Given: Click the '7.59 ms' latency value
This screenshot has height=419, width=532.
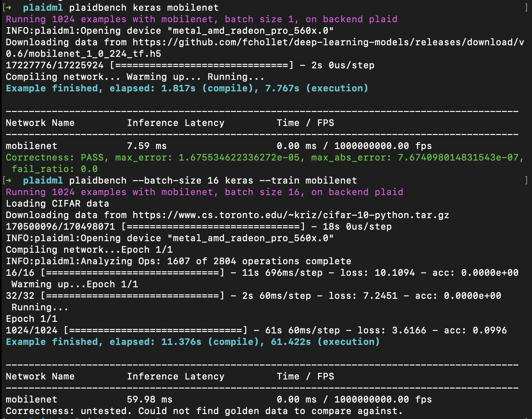Looking at the screenshot, I should click(x=147, y=146).
